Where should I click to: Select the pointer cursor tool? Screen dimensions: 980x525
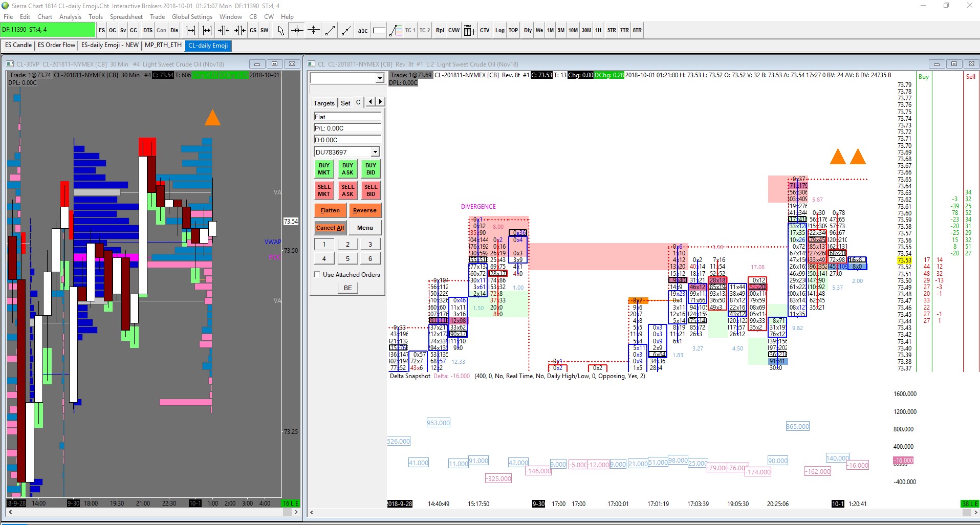tap(280, 30)
